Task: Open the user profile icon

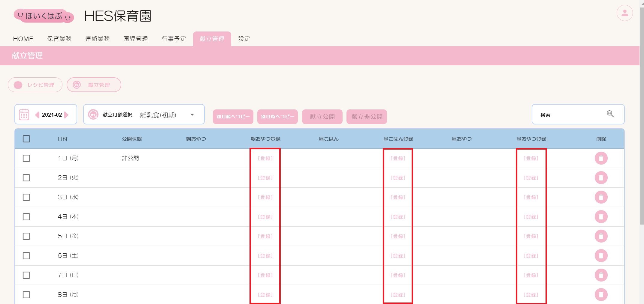Action: coord(624,13)
